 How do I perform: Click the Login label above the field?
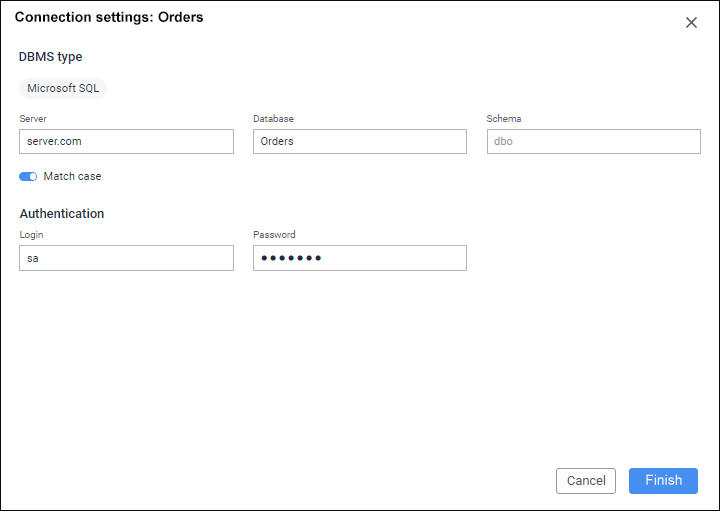31,235
